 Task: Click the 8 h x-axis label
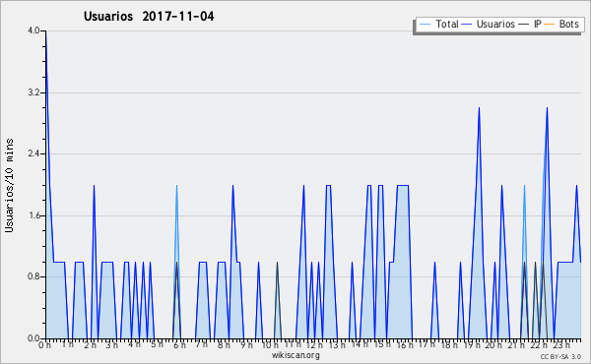click(224, 345)
